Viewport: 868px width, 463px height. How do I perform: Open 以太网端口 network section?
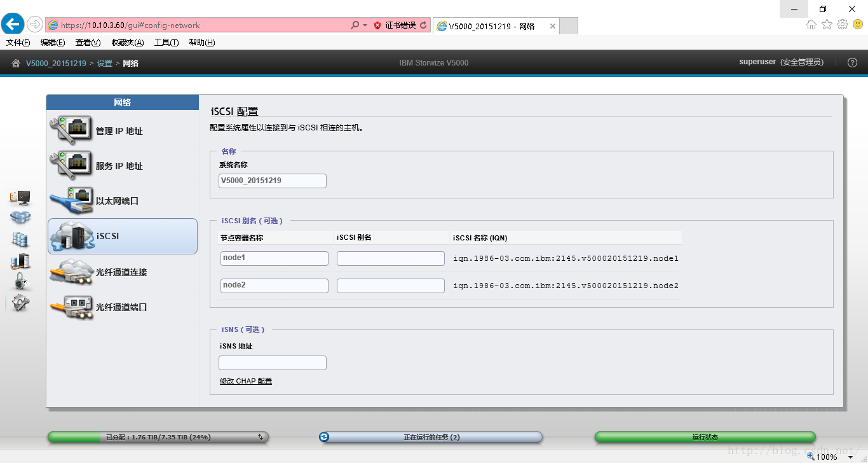click(123, 201)
